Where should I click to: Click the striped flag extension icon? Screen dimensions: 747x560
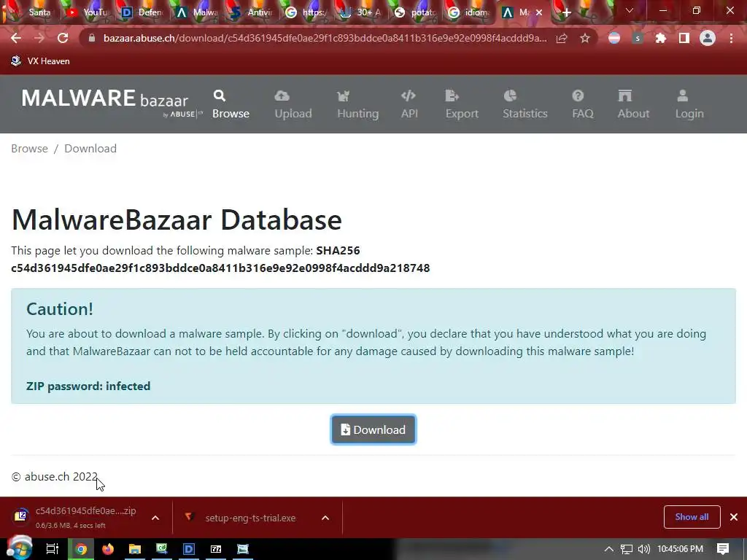[x=614, y=38]
